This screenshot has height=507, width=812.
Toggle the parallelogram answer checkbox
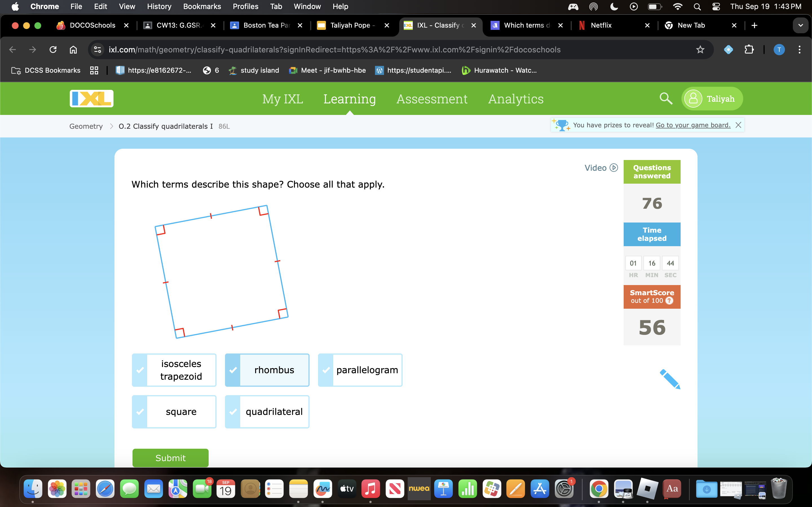[326, 370]
